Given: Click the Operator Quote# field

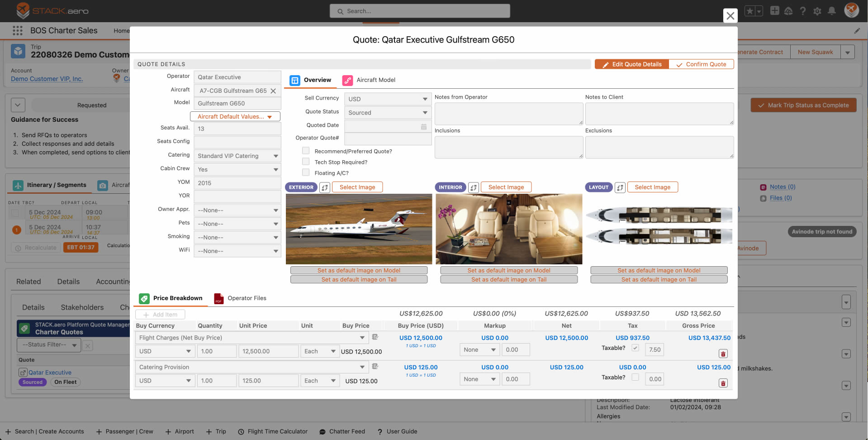Looking at the screenshot, I should [x=388, y=139].
